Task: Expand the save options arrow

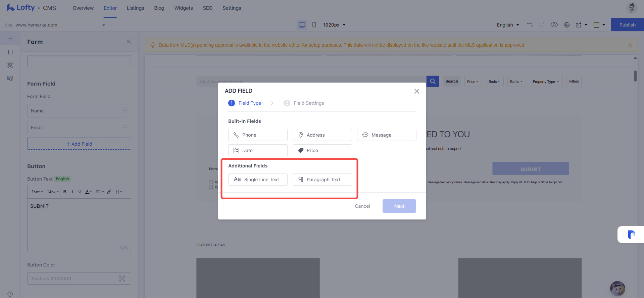Action: [x=604, y=25]
